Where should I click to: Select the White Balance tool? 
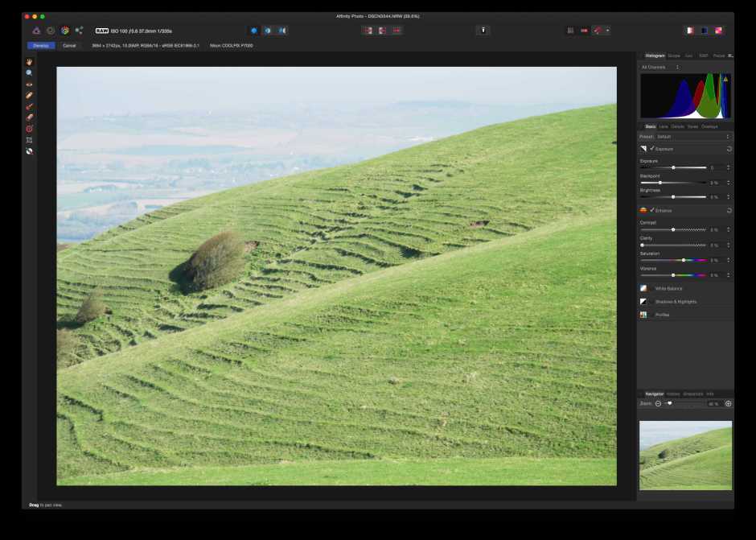tap(29, 84)
